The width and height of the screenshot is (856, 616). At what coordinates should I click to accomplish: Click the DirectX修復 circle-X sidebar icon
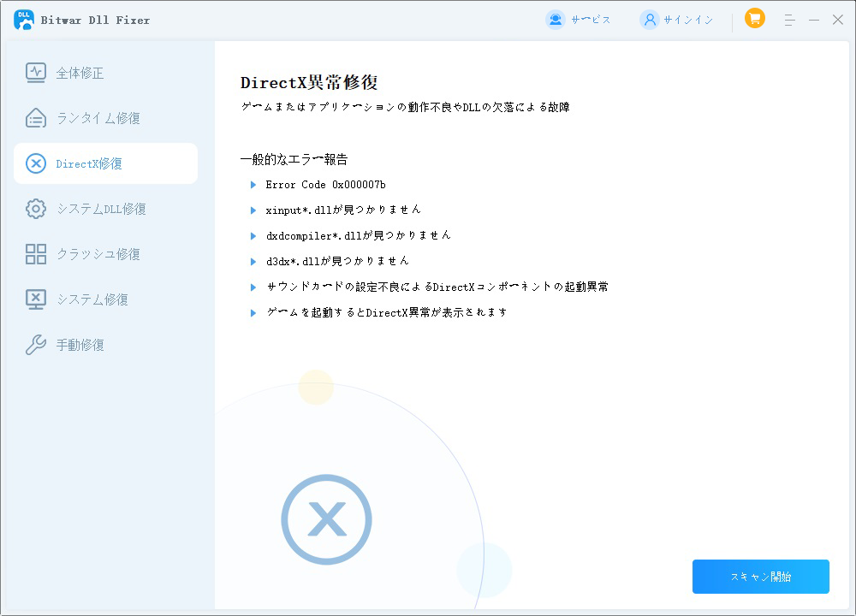(36, 163)
